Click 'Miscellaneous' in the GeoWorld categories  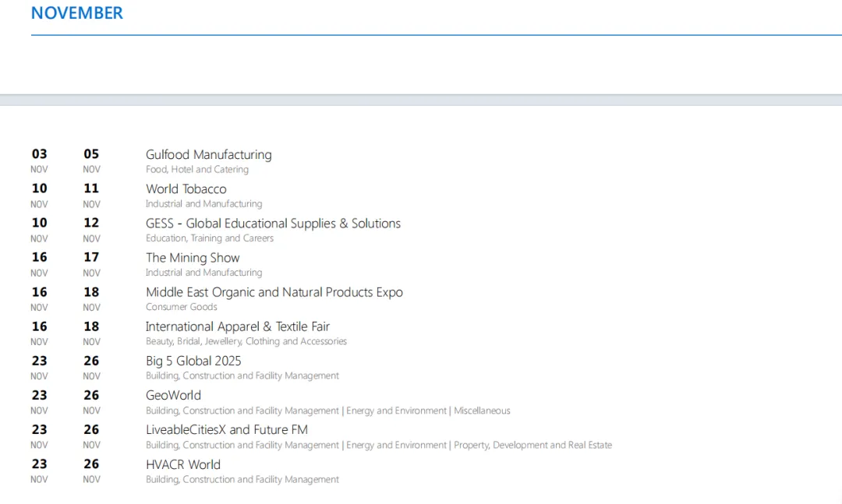[482, 411]
